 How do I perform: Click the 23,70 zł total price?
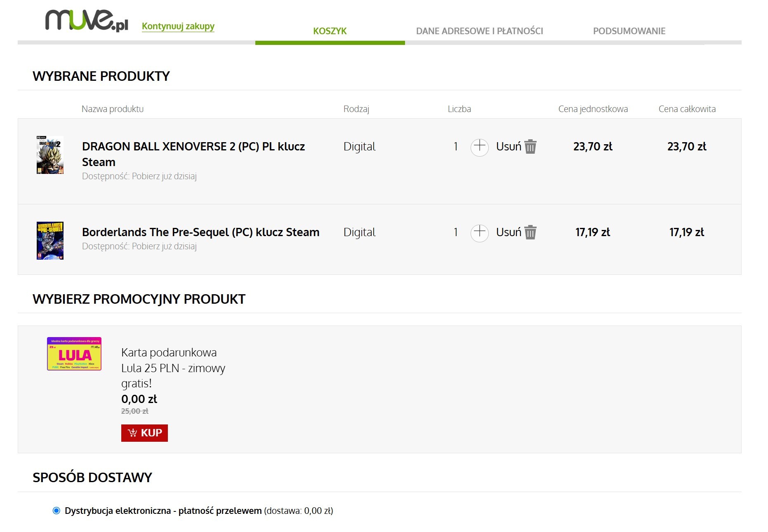pos(687,146)
